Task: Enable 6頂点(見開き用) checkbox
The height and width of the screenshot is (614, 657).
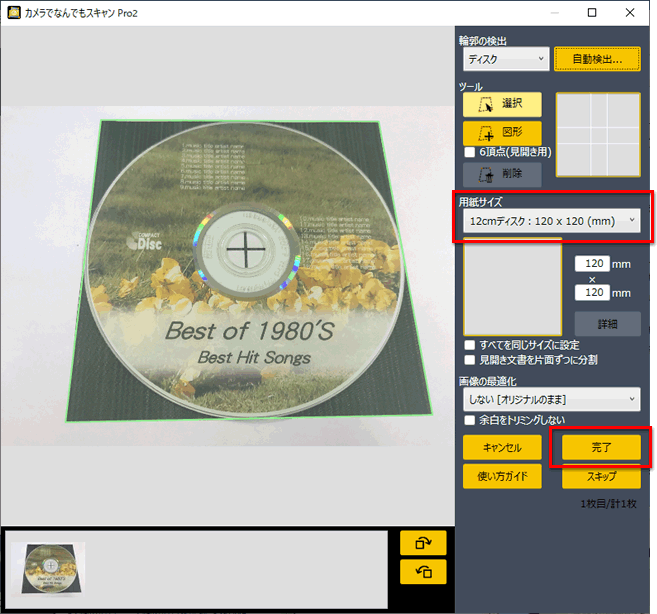Action: pyautogui.click(x=470, y=152)
